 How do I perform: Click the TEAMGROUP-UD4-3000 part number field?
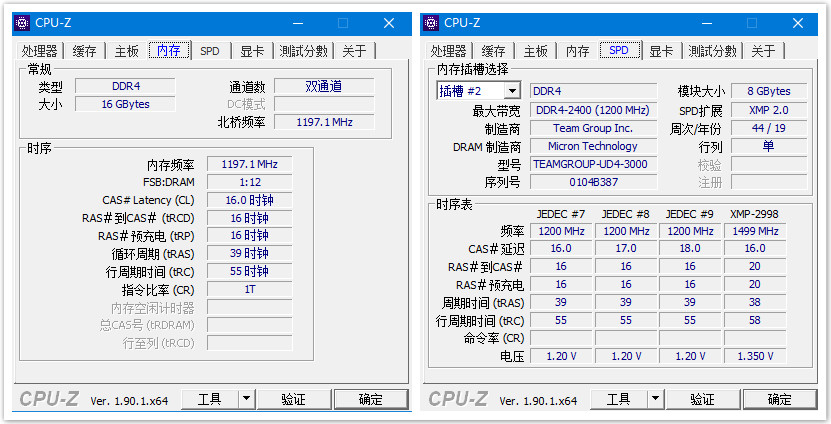(x=593, y=164)
